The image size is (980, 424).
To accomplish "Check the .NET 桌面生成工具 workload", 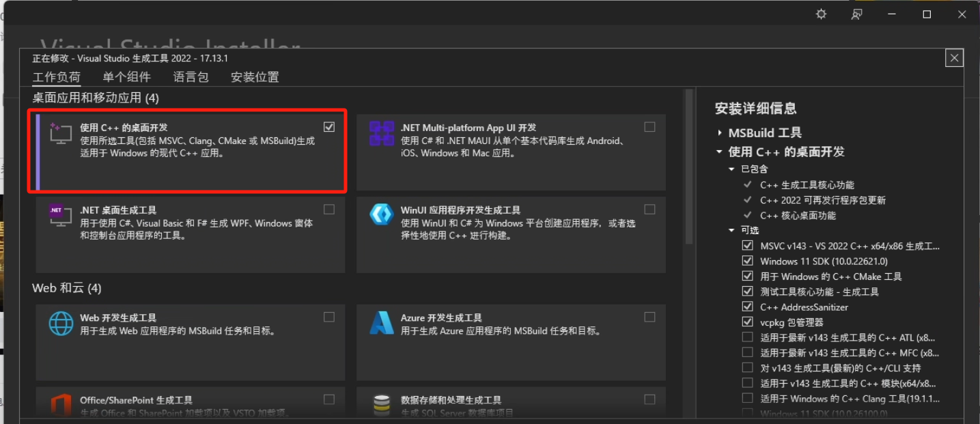I will tap(329, 209).
